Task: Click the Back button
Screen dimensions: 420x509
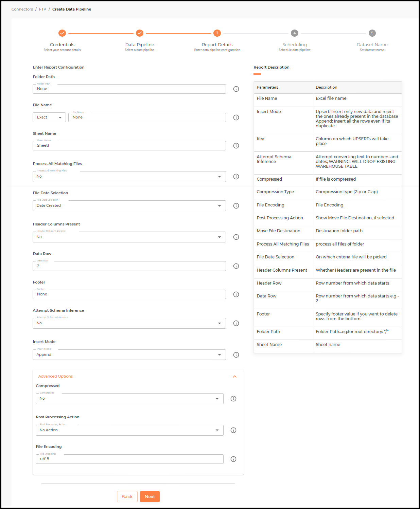Action: point(127,496)
